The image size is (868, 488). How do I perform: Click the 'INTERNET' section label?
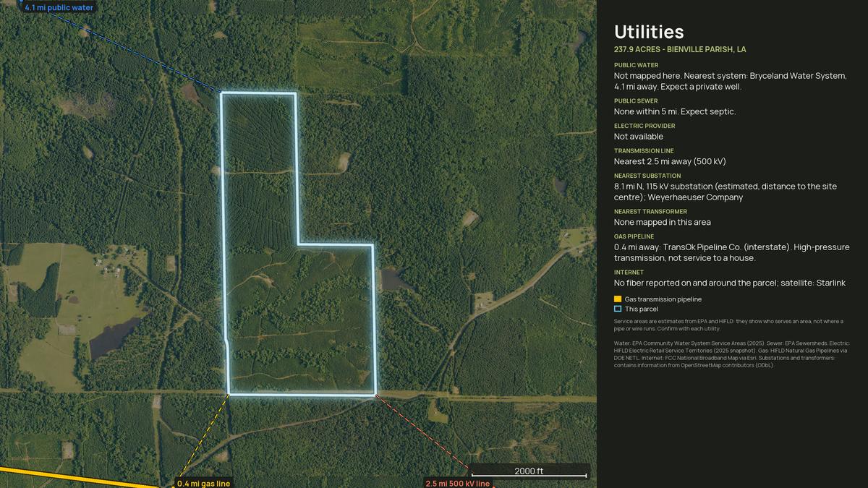pos(629,273)
